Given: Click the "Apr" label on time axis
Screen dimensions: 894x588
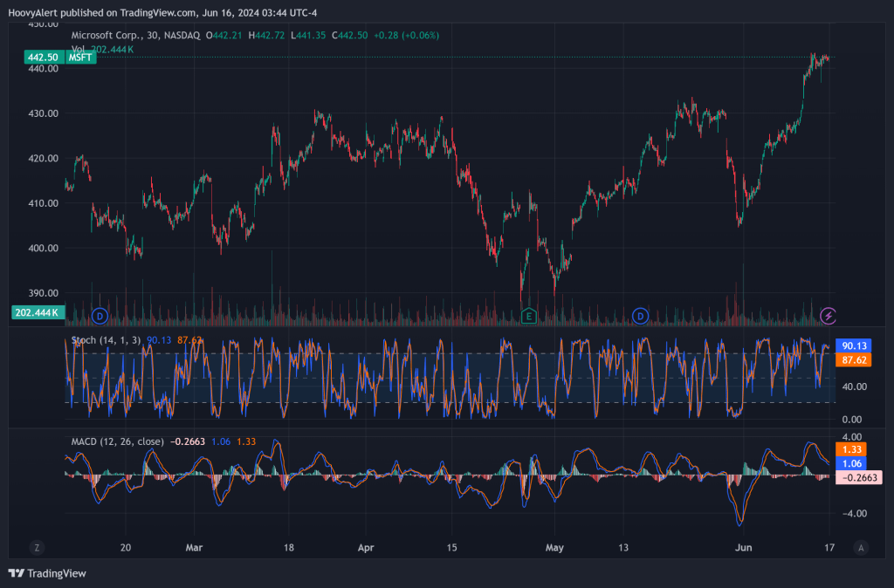Looking at the screenshot, I should point(366,548).
